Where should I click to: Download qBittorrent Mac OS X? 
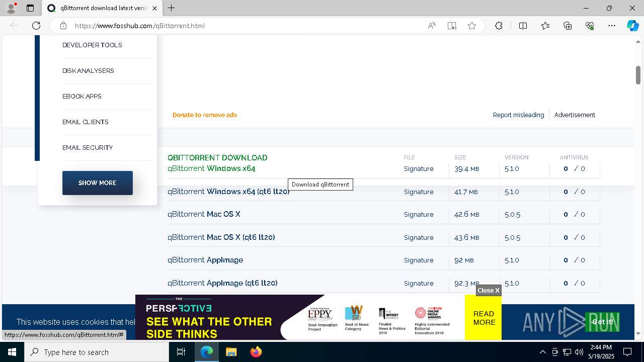tap(204, 214)
